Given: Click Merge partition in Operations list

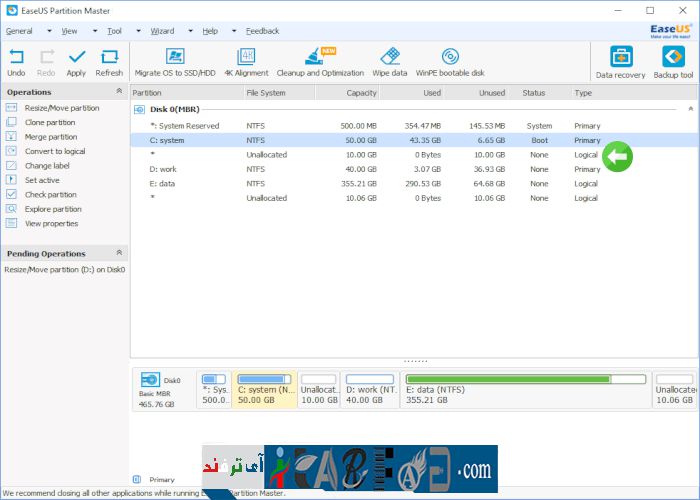Looking at the screenshot, I should pos(50,137).
